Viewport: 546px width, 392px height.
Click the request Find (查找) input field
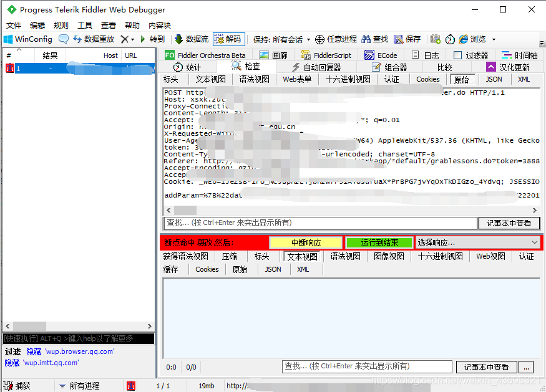point(320,223)
